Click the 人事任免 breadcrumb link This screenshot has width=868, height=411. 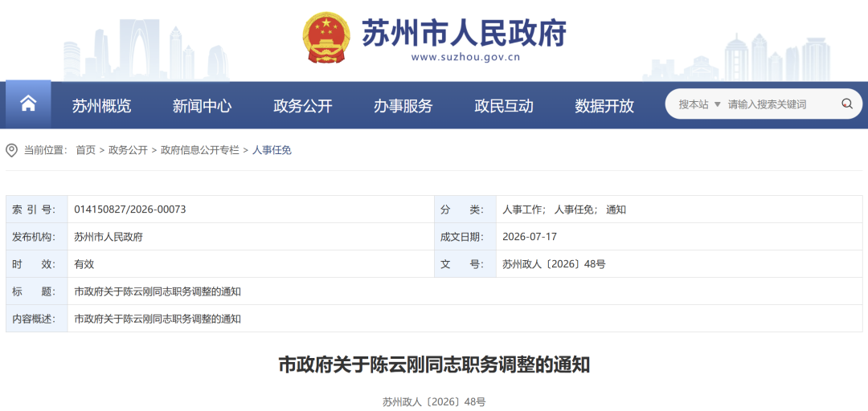272,150
